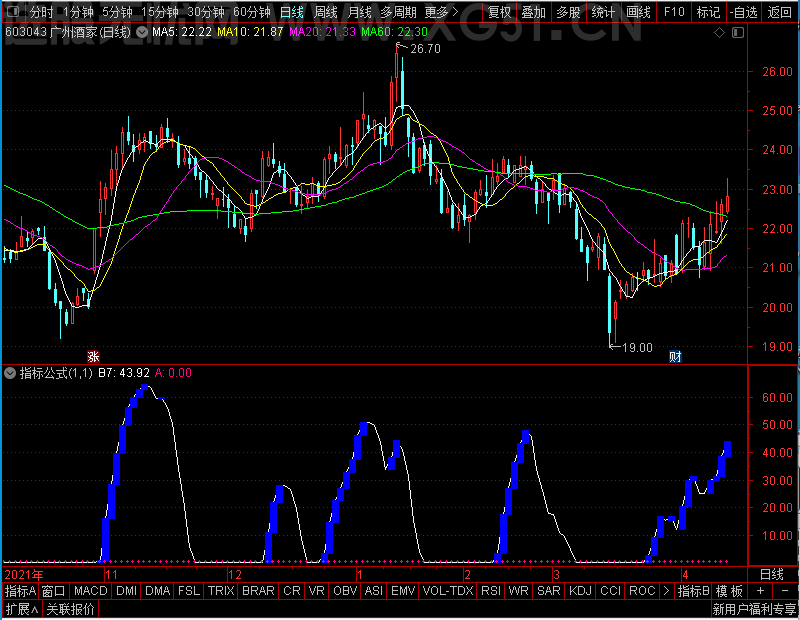Image resolution: width=800 pixels, height=620 pixels.
Task: Show more indicators with arrow
Action: click(666, 591)
